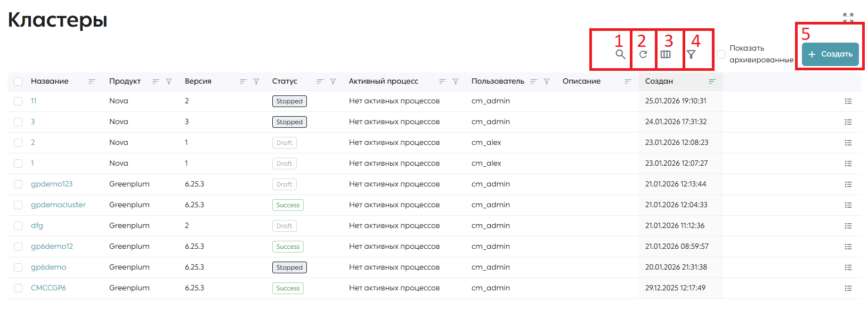Sort by the Название column icon
The width and height of the screenshot is (868, 309).
pos(92,82)
